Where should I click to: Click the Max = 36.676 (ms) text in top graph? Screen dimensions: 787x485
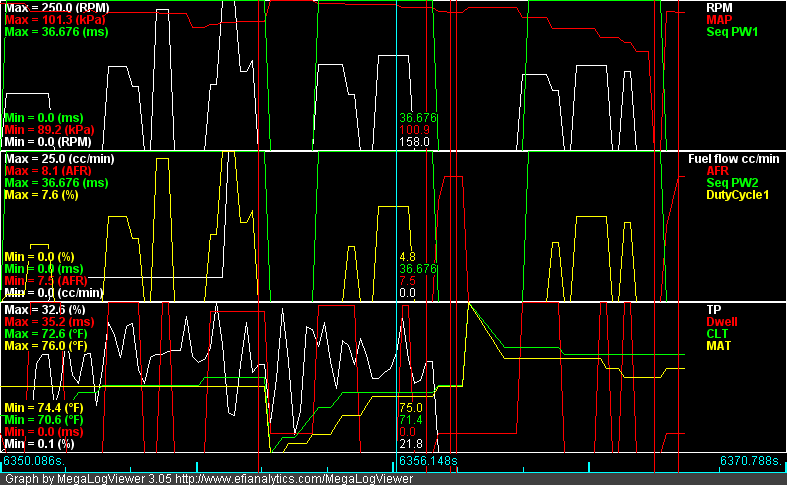pyautogui.click(x=56, y=32)
